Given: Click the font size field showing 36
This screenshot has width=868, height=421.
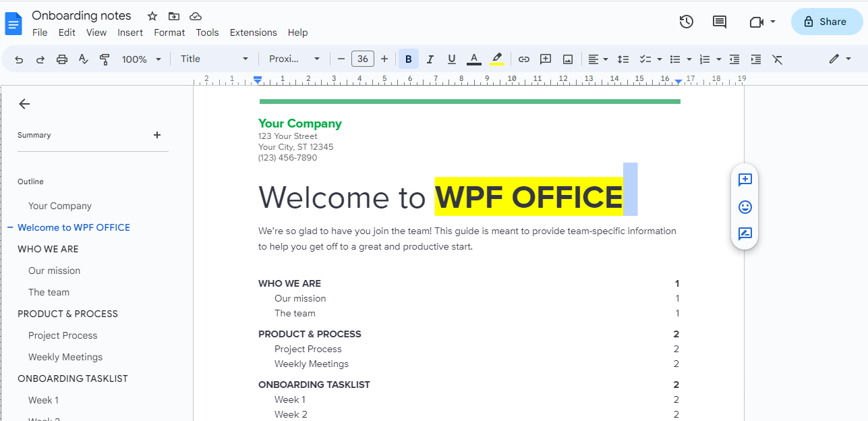Looking at the screenshot, I should pyautogui.click(x=363, y=59).
